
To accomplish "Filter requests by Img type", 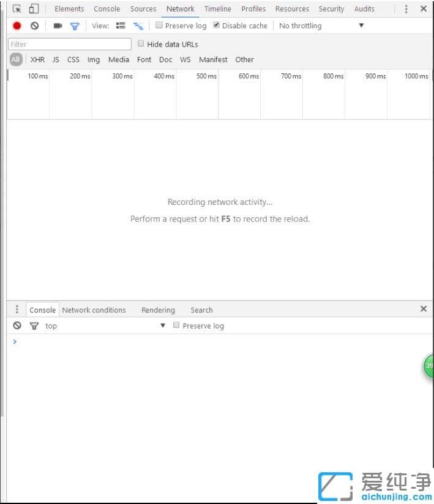I will click(x=94, y=60).
